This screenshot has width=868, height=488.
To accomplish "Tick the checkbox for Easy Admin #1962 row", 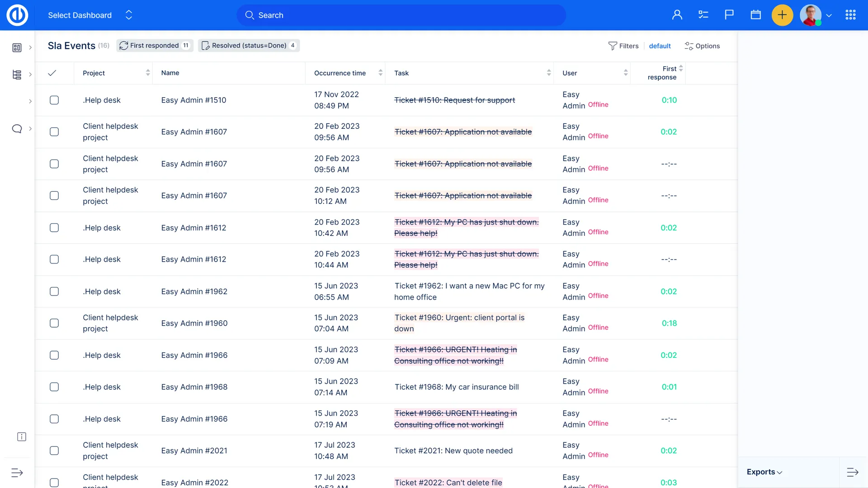I will point(54,291).
